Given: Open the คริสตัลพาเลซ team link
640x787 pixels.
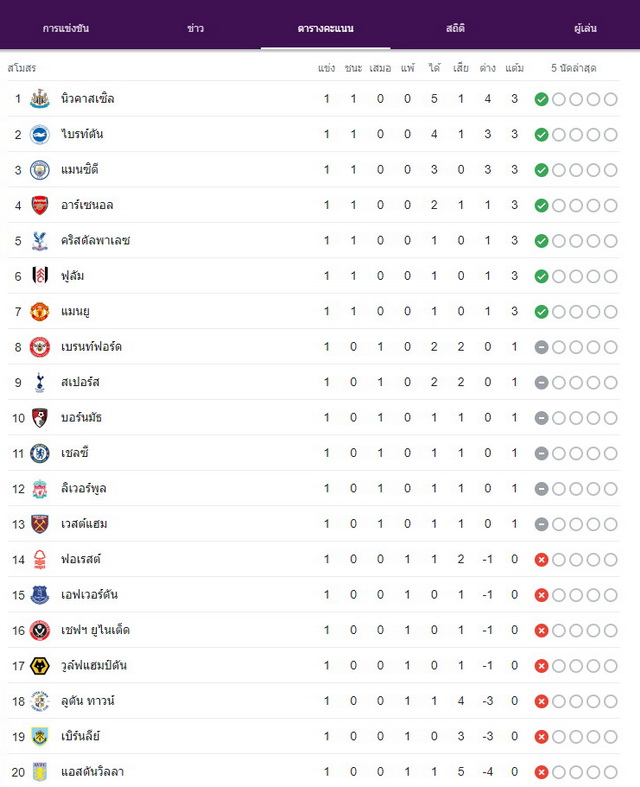Looking at the screenshot, I should click(95, 240).
